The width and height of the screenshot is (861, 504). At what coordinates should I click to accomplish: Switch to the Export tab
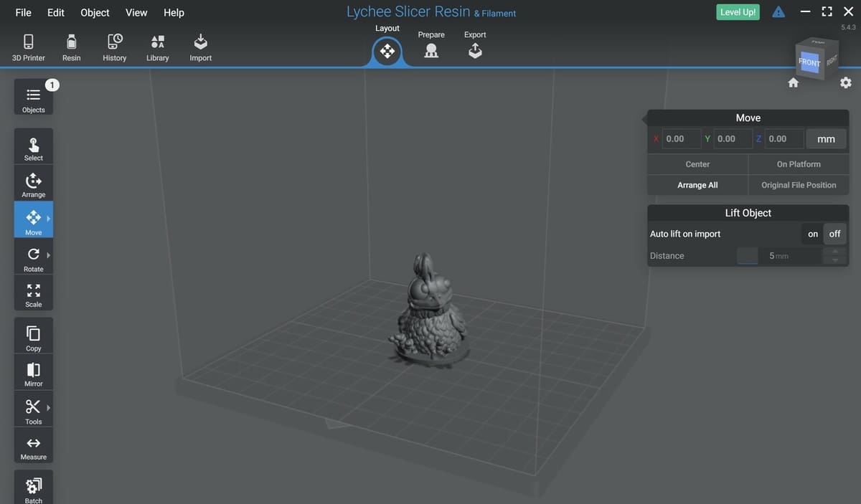(475, 44)
